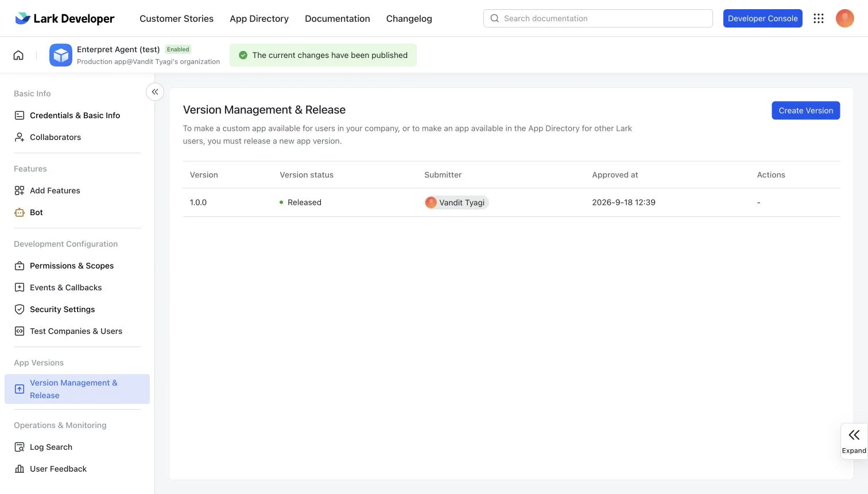
Task: Click the Log Search icon
Action: 20,447
